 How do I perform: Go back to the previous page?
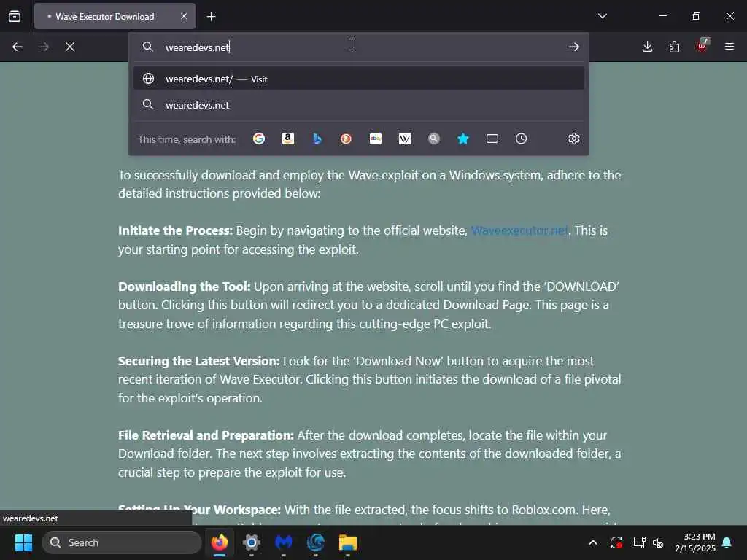(18, 47)
